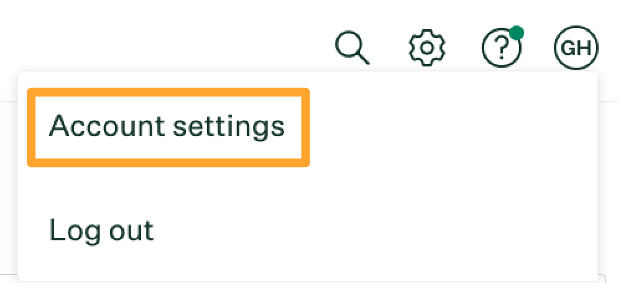Open the gear settings in header toolbar
644x308 pixels.
(427, 48)
